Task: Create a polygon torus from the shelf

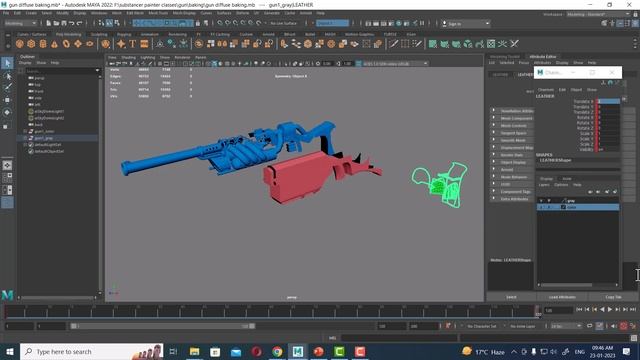Action: 66,44
